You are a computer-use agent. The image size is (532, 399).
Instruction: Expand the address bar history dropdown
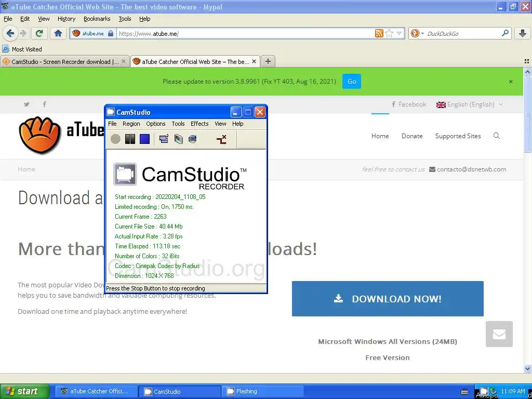pos(400,33)
